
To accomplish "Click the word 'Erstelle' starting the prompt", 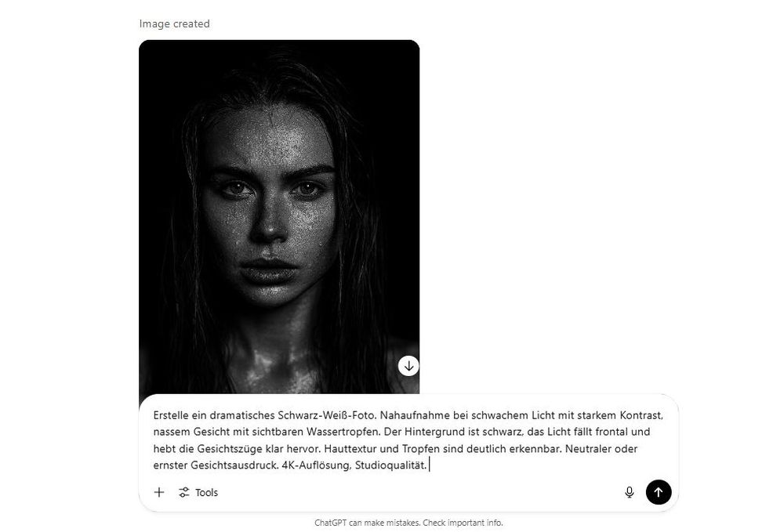I will 171,415.
